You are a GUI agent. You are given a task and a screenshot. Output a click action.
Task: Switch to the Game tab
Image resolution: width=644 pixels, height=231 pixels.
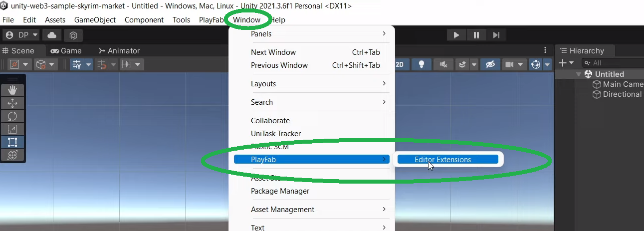[x=67, y=50]
